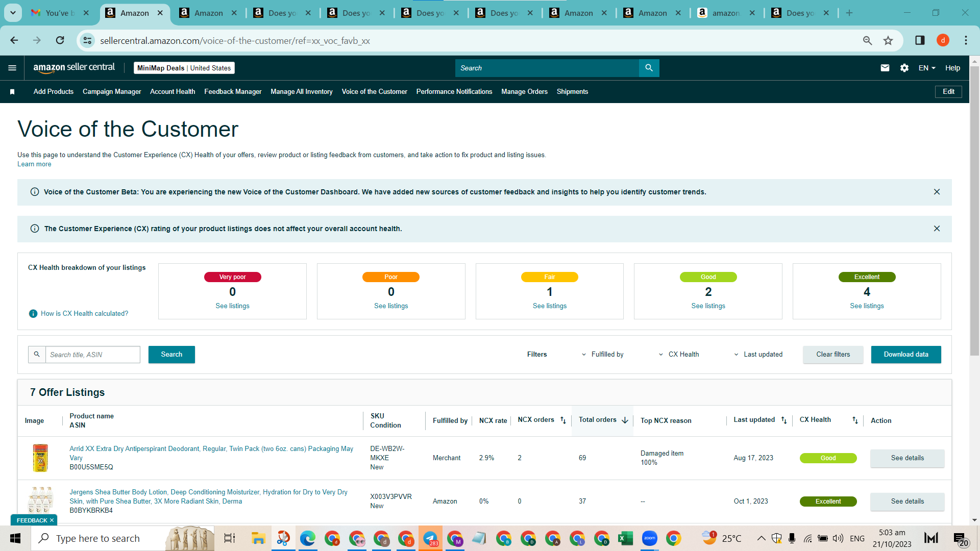Open a new browser tab
The width and height of the screenshot is (980, 551).
tap(849, 13)
